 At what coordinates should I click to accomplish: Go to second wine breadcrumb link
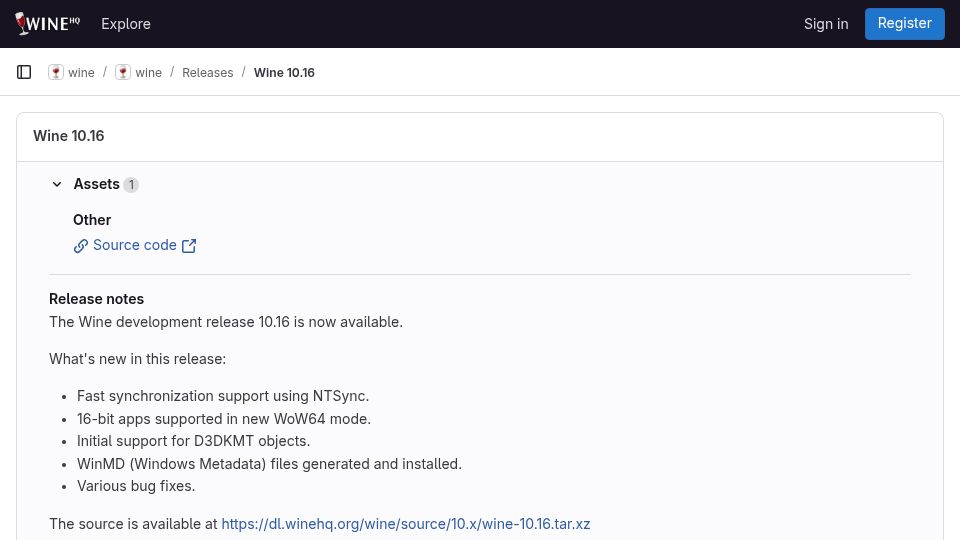coord(149,72)
